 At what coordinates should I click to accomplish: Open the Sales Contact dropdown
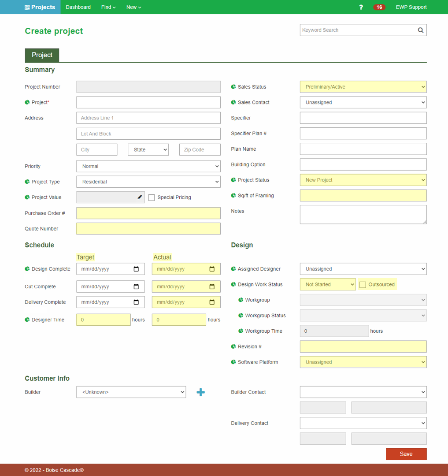click(x=363, y=102)
